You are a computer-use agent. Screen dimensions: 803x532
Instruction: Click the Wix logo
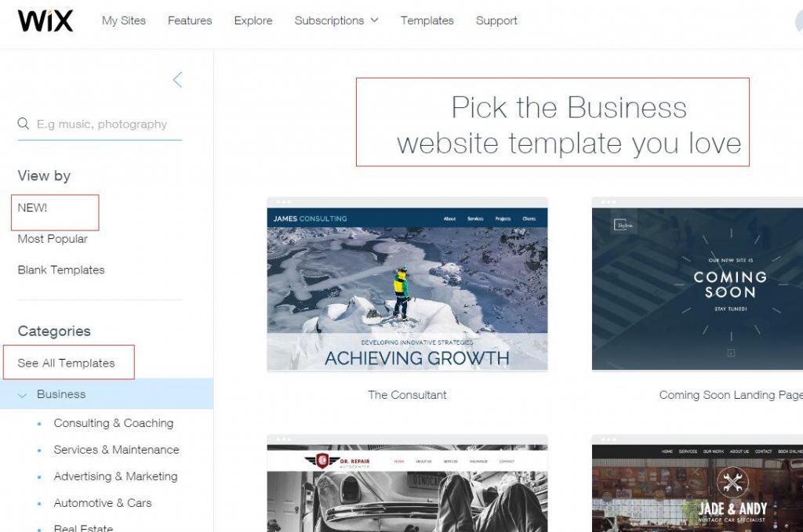pyautogui.click(x=45, y=21)
